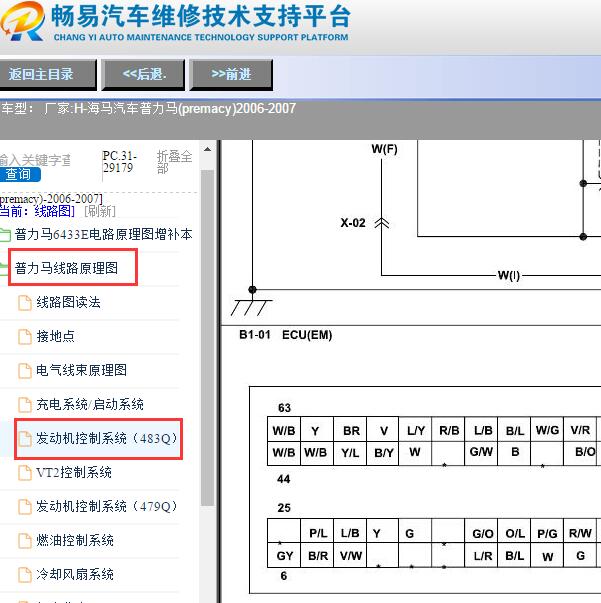Click the GY cell in the lower table
The width and height of the screenshot is (601, 603).
pyautogui.click(x=285, y=556)
